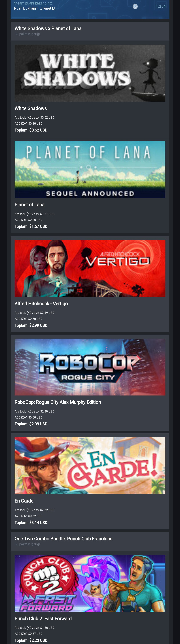180x644 pixels.
Task: Click the Steam puanı kazandınız text
Action: (x=33, y=3)
